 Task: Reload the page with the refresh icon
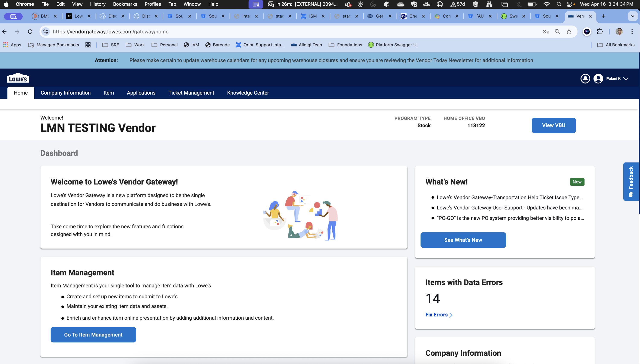tap(30, 32)
